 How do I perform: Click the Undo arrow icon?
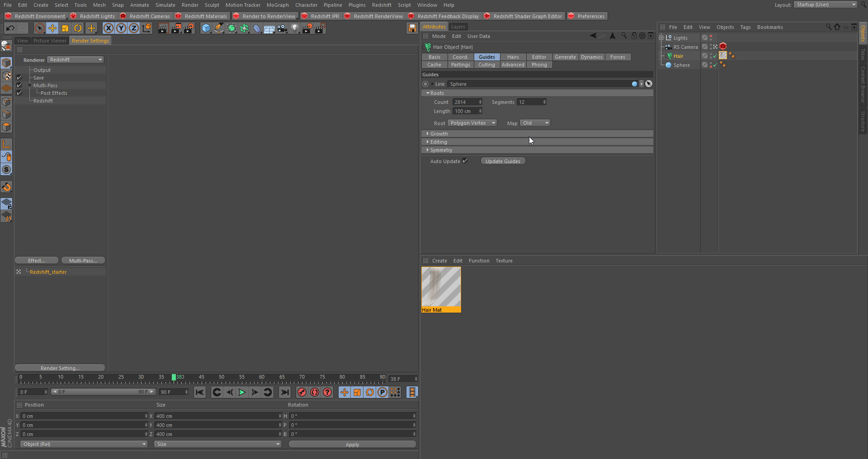tap(10, 28)
